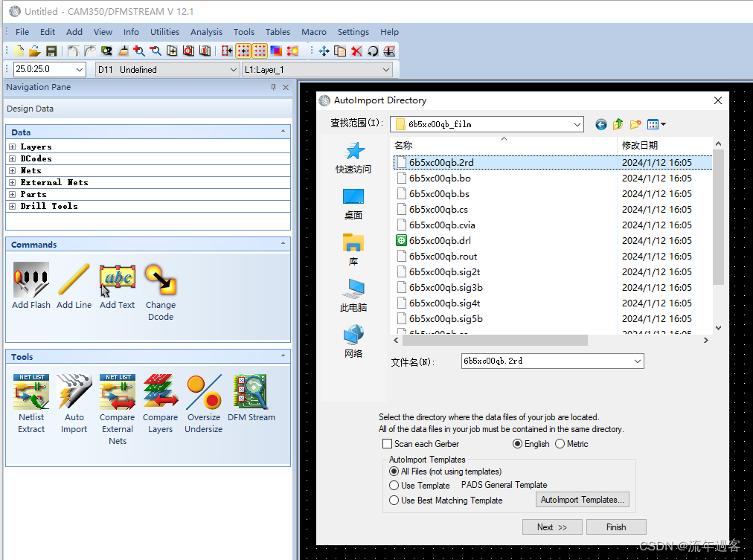The height and width of the screenshot is (560, 753).
Task: Open the D11 Undefined dcode dropdown
Action: [234, 70]
